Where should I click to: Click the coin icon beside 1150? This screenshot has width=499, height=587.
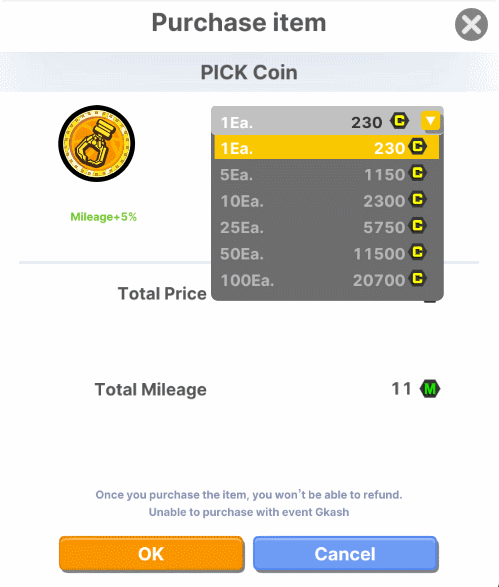417,173
